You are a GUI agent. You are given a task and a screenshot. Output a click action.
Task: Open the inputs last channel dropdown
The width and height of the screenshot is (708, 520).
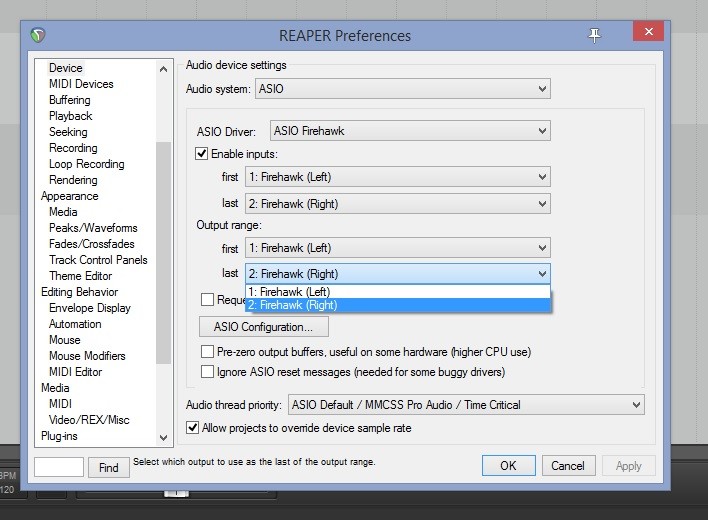click(x=398, y=204)
